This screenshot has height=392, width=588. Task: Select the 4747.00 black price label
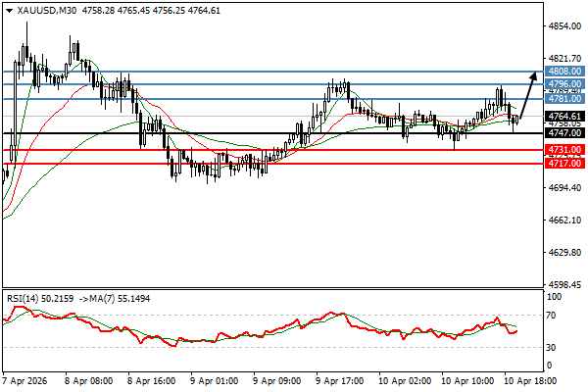tap(563, 133)
